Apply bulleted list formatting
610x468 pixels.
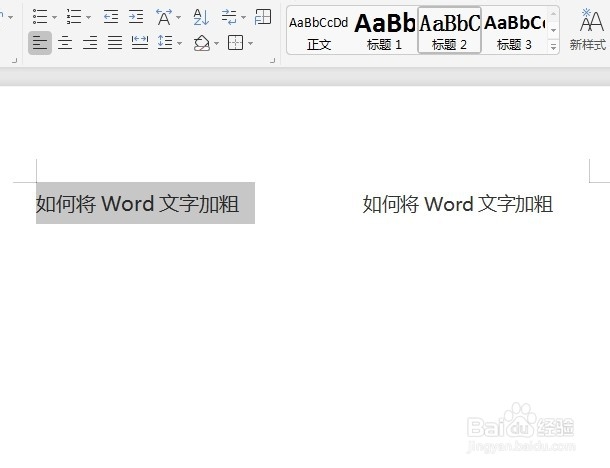pos(40,17)
